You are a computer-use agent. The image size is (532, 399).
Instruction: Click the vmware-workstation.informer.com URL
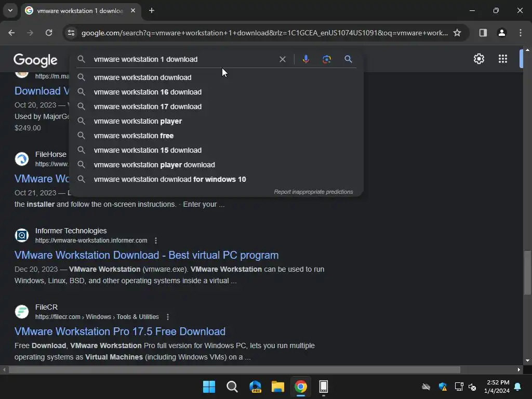[91, 241]
